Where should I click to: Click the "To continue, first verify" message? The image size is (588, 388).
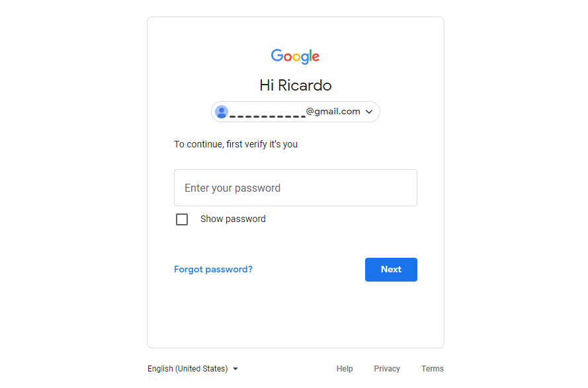tap(235, 144)
